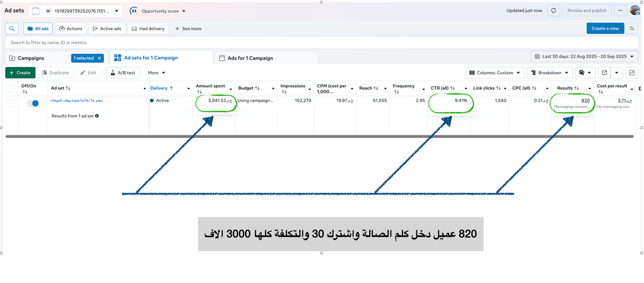
Task: Open the More dropdown in the toolbar
Action: pos(156,73)
